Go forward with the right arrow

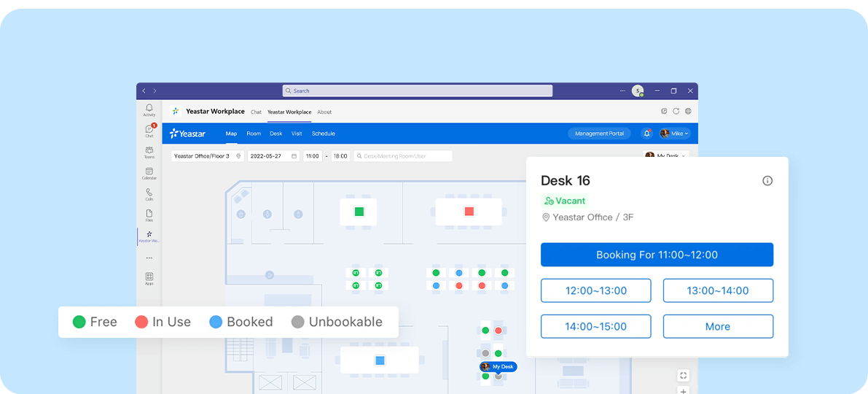pyautogui.click(x=155, y=90)
